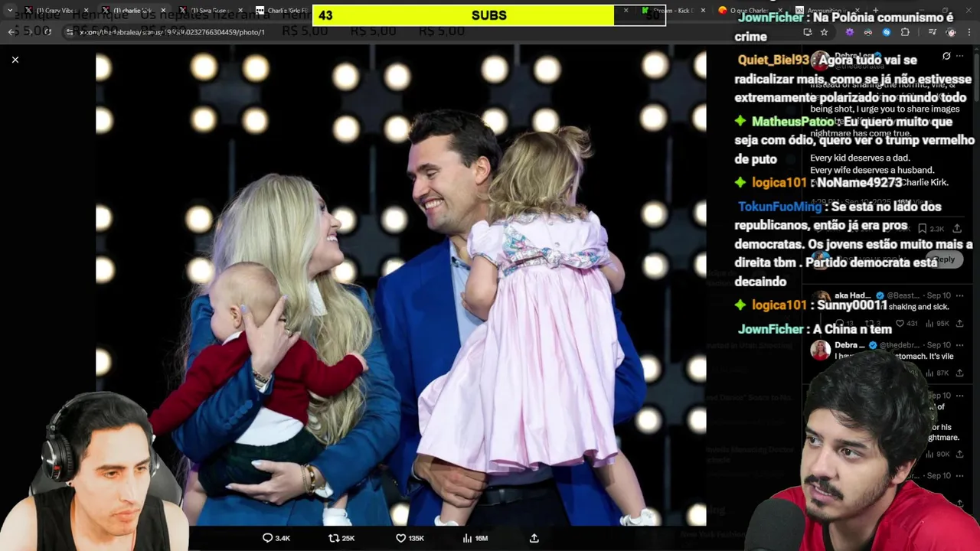This screenshot has width=980, height=551.
Task: Click the x.com address bar URL
Action: point(172,32)
